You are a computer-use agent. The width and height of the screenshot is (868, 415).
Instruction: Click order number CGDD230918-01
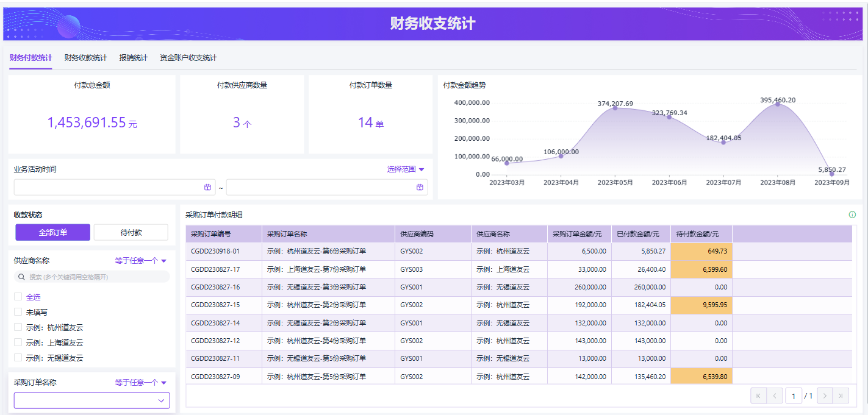[x=215, y=251]
